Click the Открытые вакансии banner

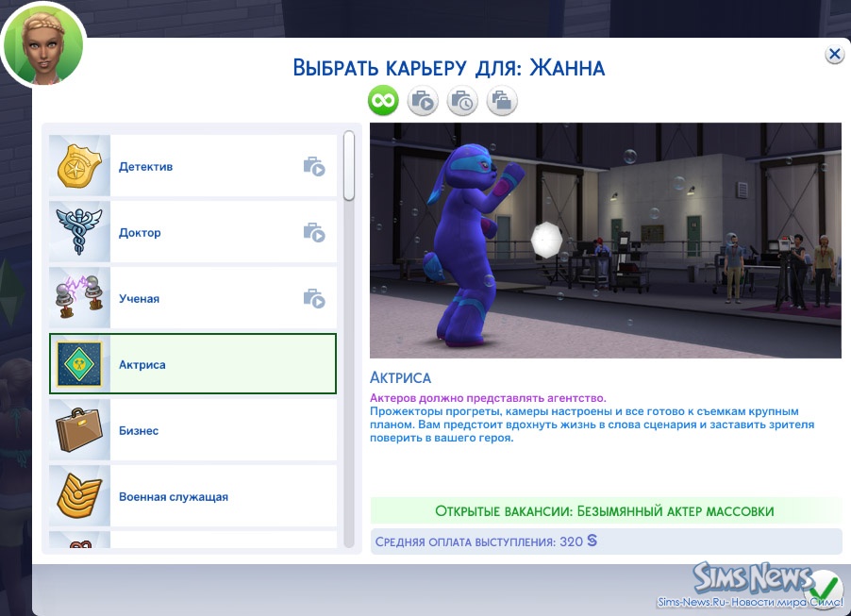pyautogui.click(x=605, y=511)
